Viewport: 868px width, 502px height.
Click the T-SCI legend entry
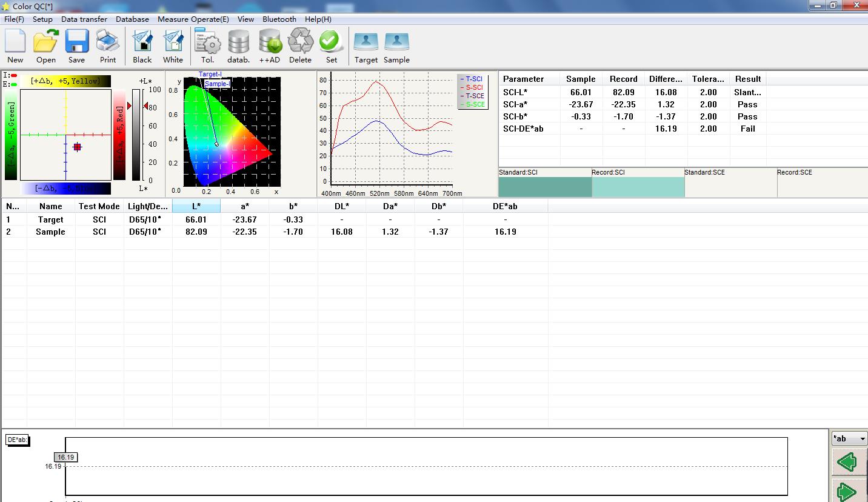click(472, 79)
